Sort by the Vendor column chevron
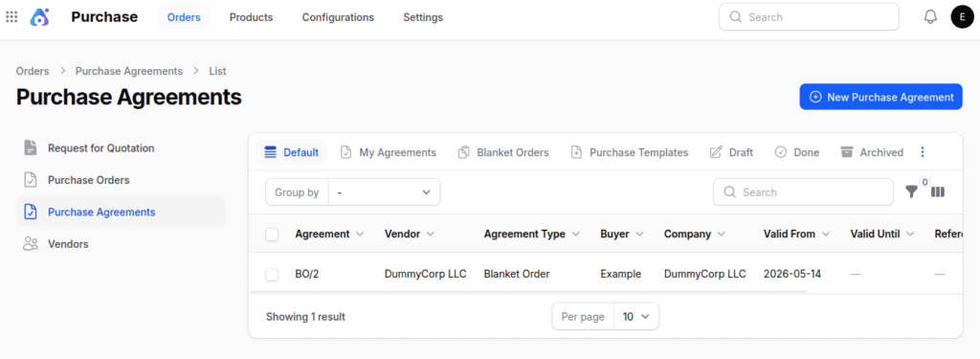 (x=431, y=234)
